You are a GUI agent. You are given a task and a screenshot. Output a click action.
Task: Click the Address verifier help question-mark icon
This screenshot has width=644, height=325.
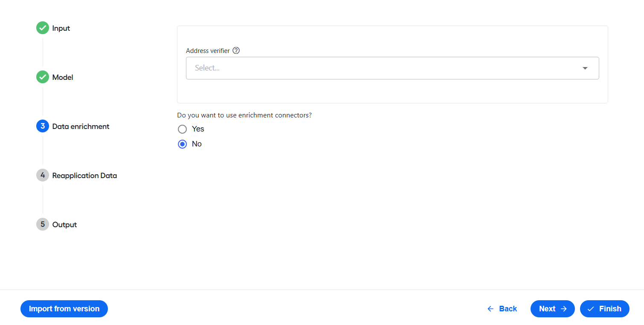pyautogui.click(x=236, y=50)
